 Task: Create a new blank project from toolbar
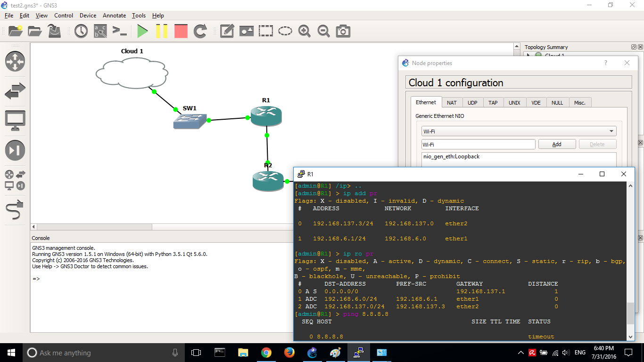[15, 31]
